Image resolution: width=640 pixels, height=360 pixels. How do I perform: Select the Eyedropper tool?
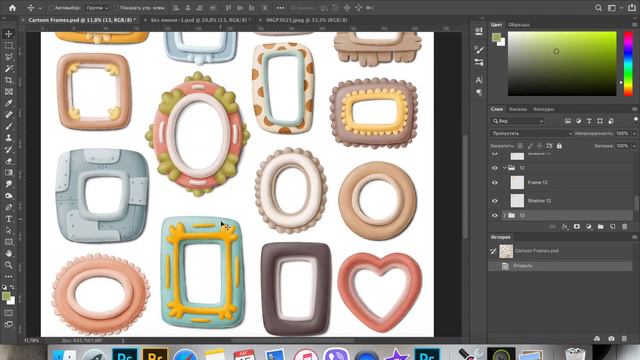[x=9, y=103]
